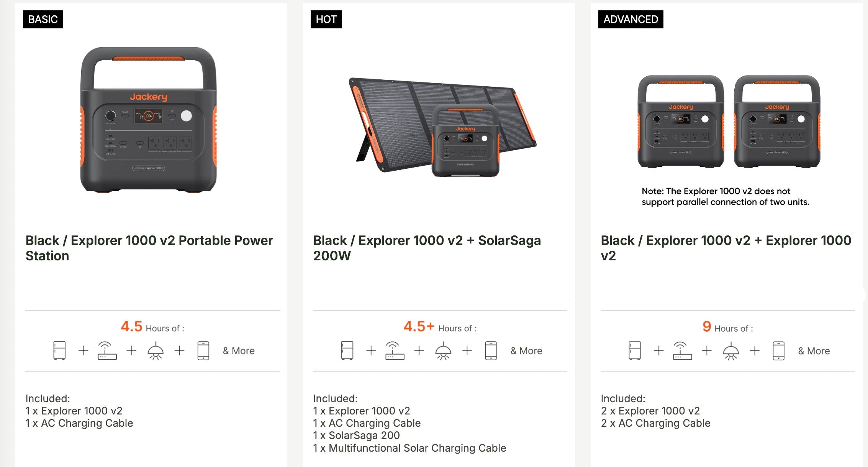Select the HOT bundle label
This screenshot has width=868, height=467.
click(x=326, y=19)
